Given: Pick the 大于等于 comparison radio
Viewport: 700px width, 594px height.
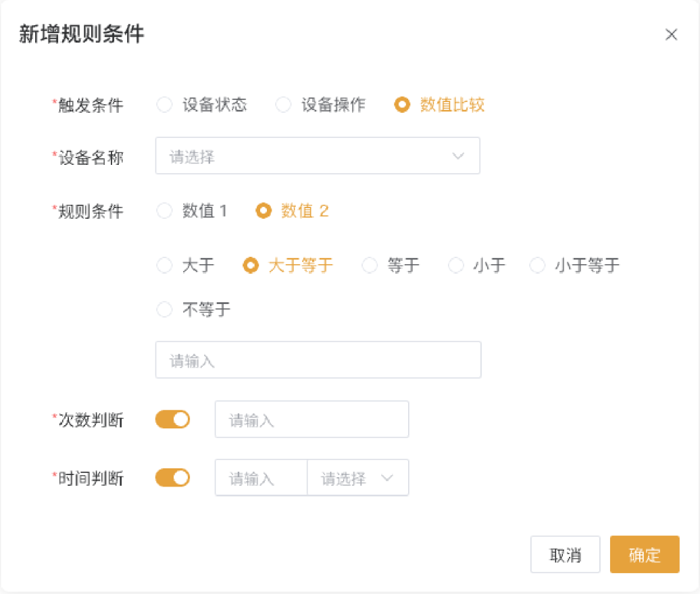Looking at the screenshot, I should [x=251, y=266].
